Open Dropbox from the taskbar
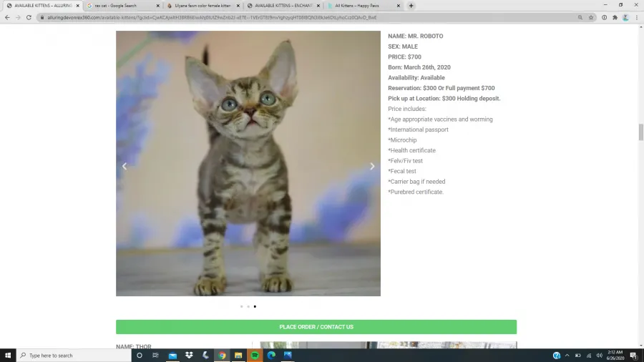Image resolution: width=644 pixels, height=362 pixels. tap(189, 356)
